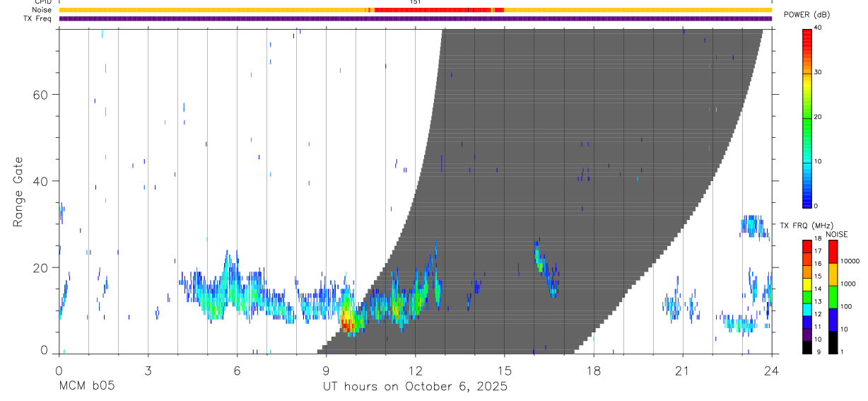Select the black segment of the NOISE legend
This screenshot has width=868, height=401.
833,342
